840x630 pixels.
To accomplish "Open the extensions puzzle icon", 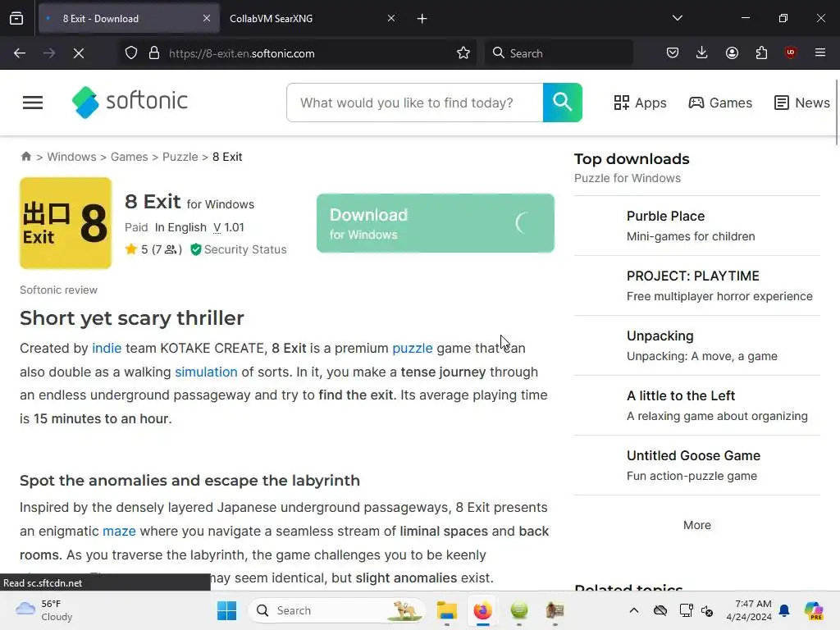I will (761, 52).
